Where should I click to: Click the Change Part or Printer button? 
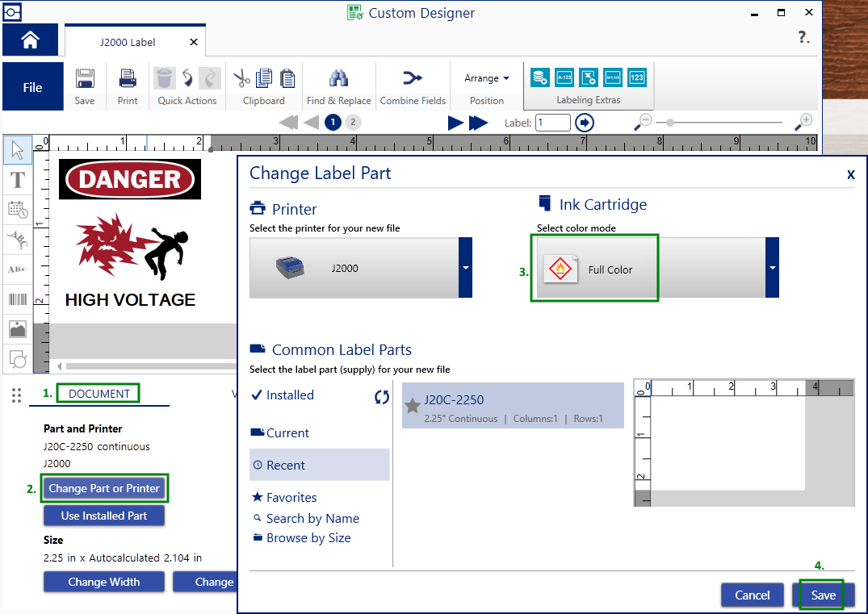104,488
